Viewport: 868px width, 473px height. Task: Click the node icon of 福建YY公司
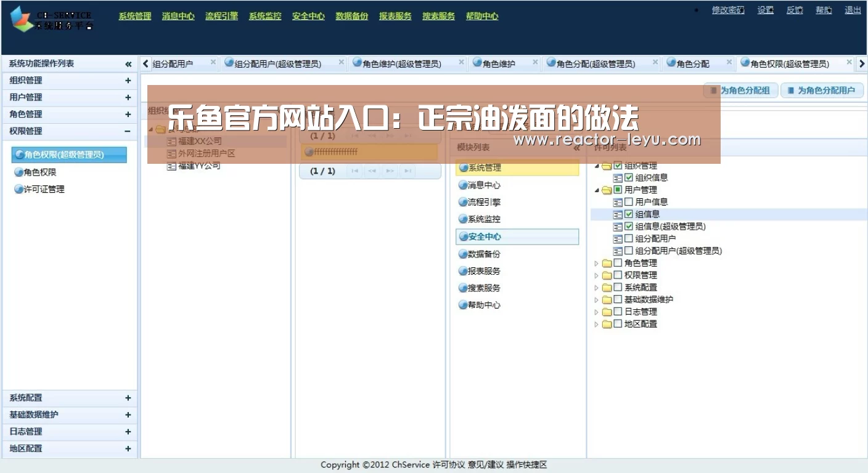tap(172, 166)
